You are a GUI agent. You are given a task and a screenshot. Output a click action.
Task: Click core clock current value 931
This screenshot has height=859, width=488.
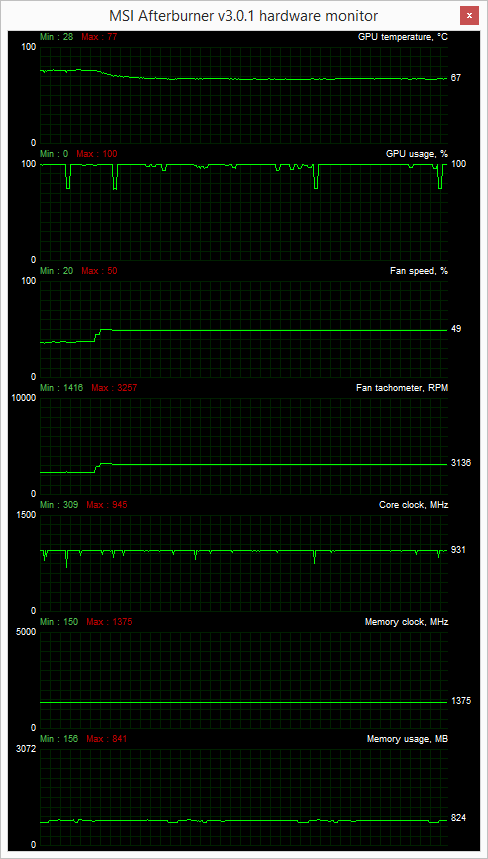pos(458,549)
